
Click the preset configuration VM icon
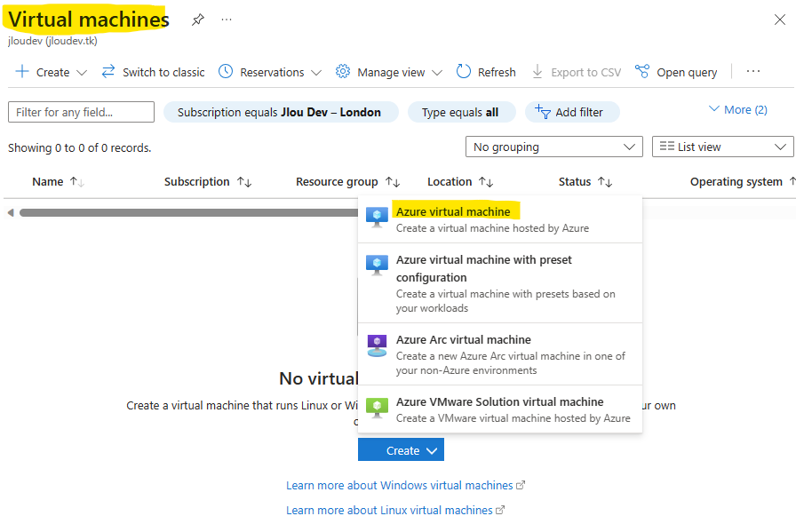(377, 265)
